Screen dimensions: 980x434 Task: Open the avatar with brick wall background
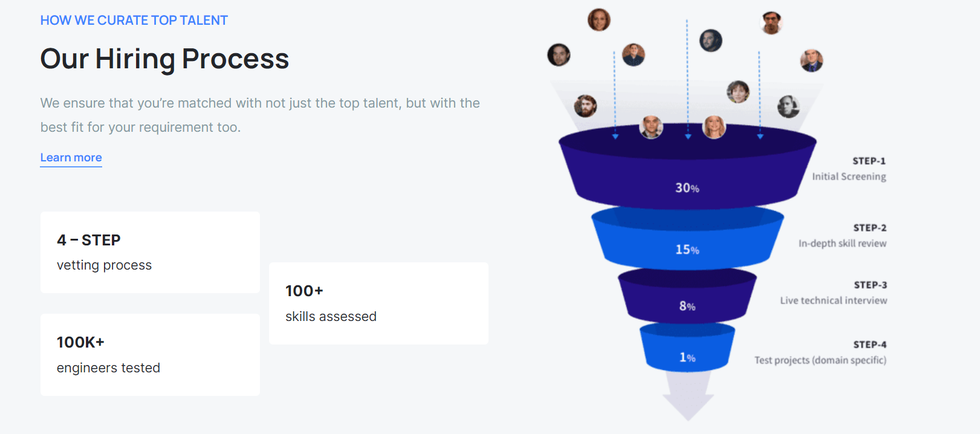pos(634,55)
